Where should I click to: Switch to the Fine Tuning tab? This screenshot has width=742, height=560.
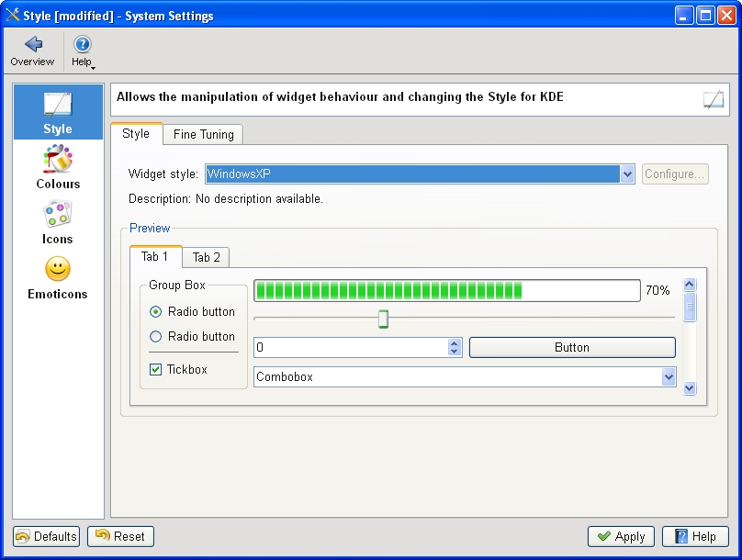point(203,135)
